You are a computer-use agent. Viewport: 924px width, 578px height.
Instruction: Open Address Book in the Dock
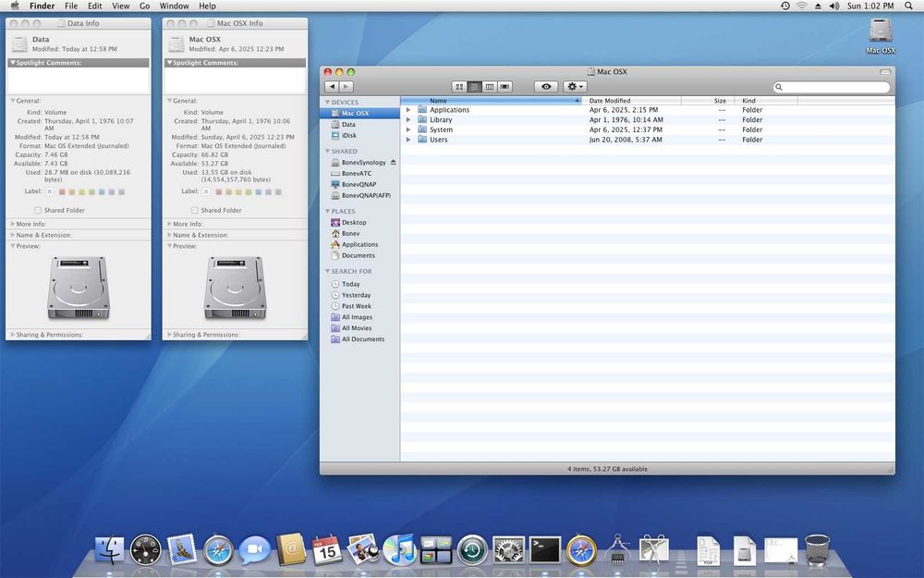pos(291,549)
